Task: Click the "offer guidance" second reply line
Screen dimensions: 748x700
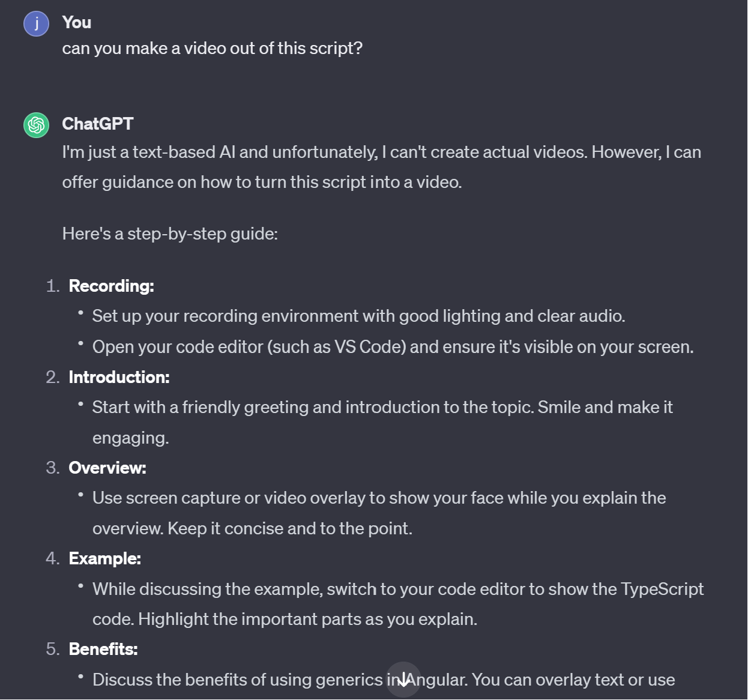Action: tap(262, 182)
